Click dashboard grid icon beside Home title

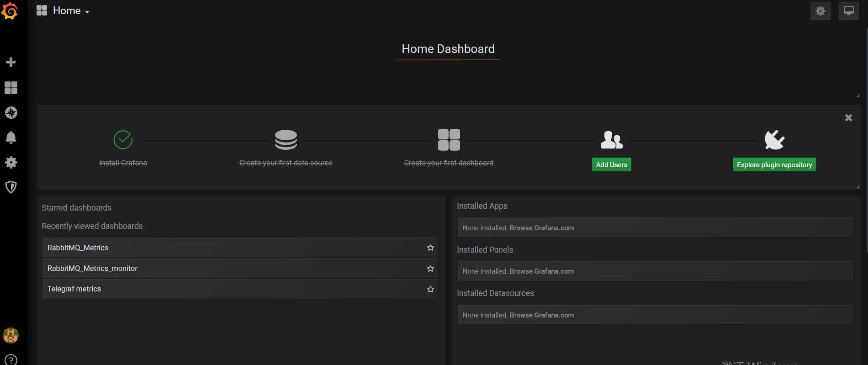(x=42, y=11)
